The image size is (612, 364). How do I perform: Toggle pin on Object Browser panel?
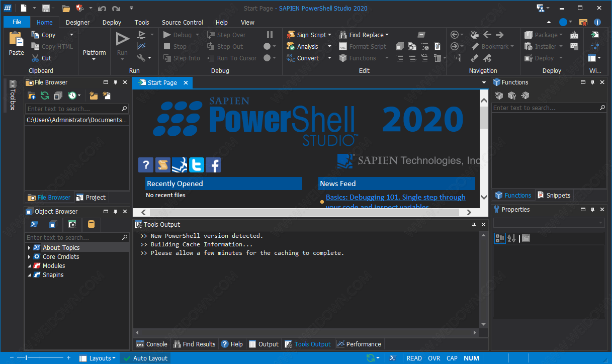(115, 212)
